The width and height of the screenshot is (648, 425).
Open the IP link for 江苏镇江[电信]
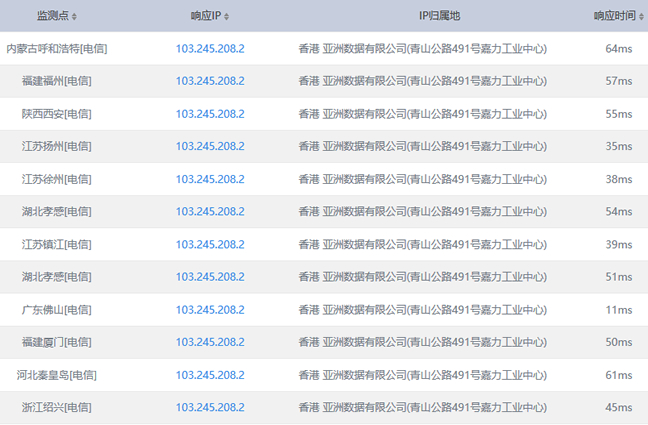coord(210,244)
